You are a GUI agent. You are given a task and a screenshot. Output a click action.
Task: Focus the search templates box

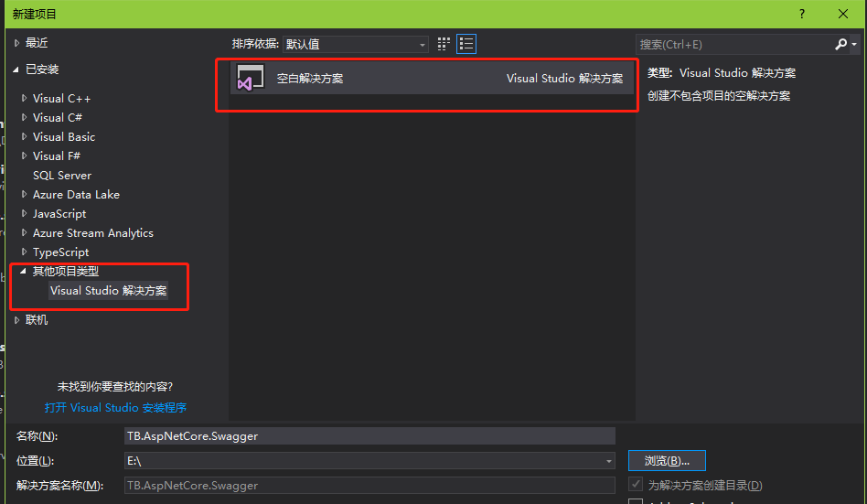point(734,44)
